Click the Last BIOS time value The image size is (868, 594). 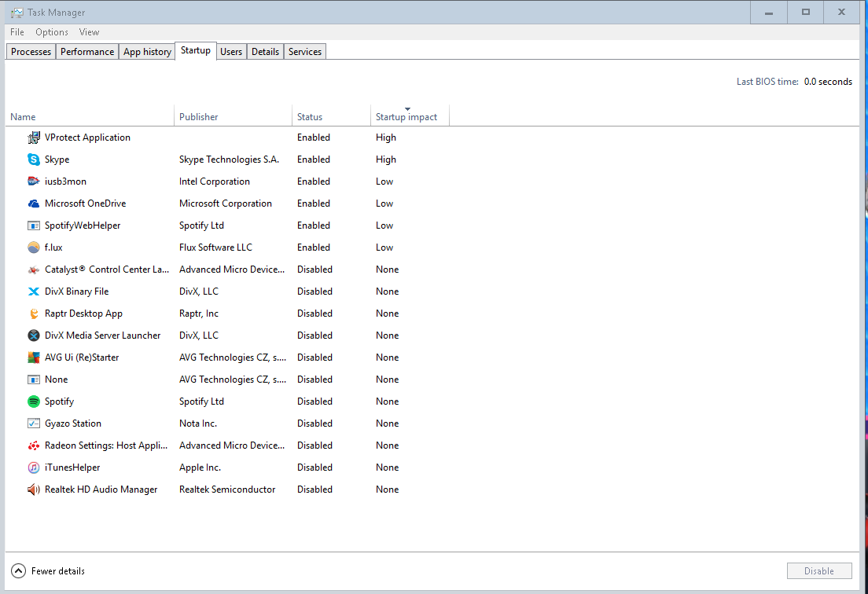[x=828, y=81]
